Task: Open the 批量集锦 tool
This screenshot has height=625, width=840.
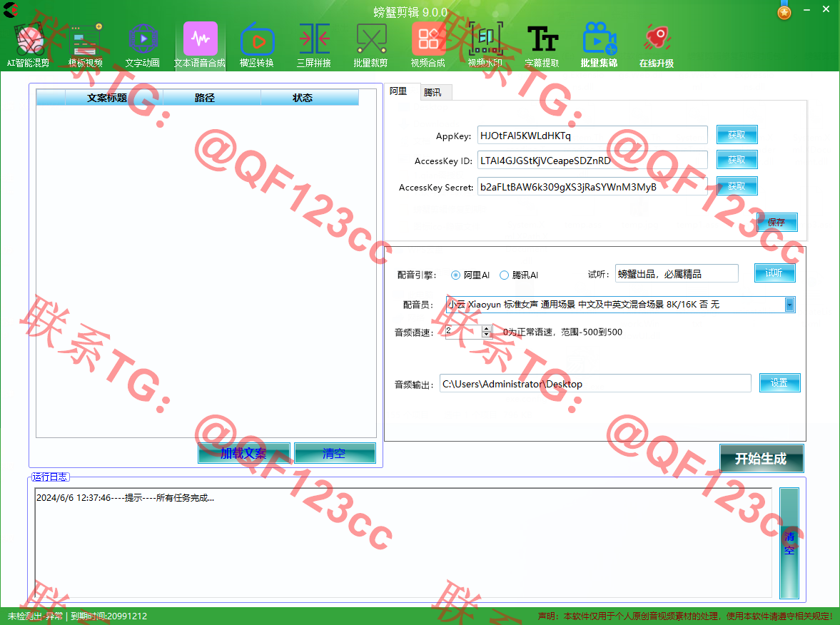Action: (x=599, y=46)
